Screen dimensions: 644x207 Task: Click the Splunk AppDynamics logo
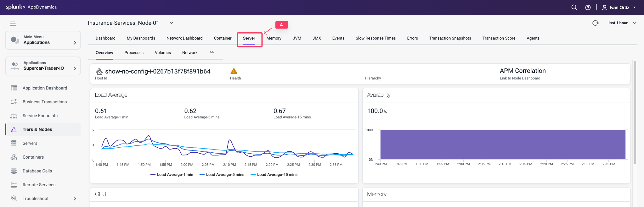31,7
